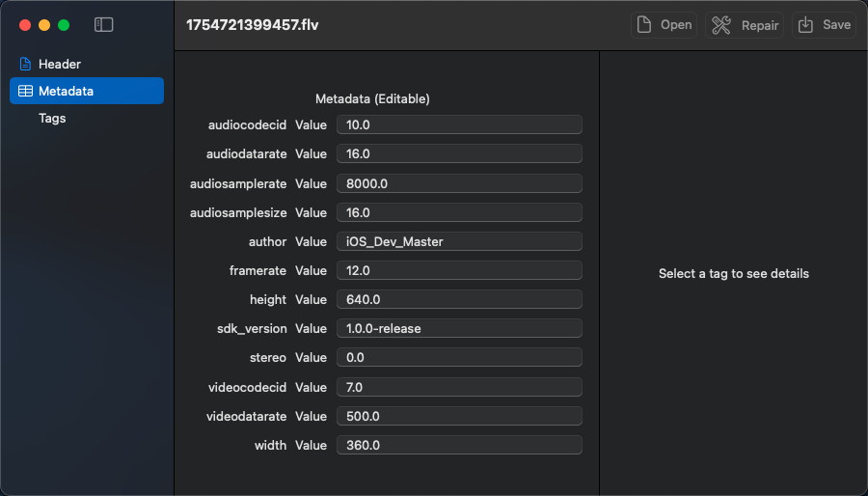The width and height of the screenshot is (868, 496).
Task: Toggle the sidebar visibility icon
Action: 103,25
